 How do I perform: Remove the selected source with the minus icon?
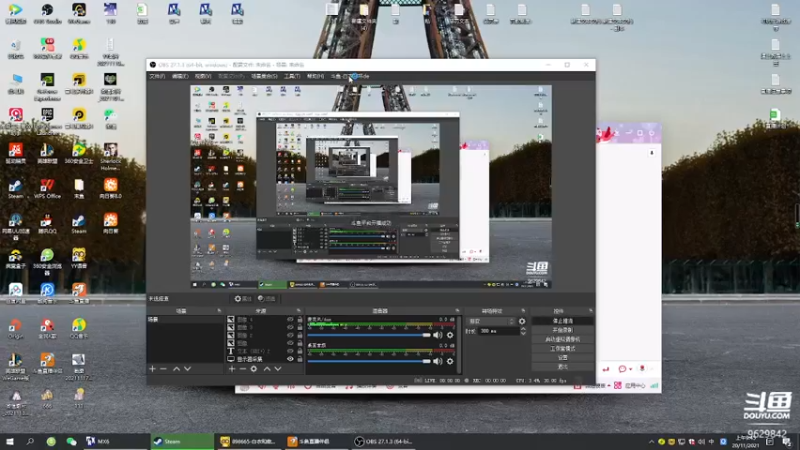[243, 368]
